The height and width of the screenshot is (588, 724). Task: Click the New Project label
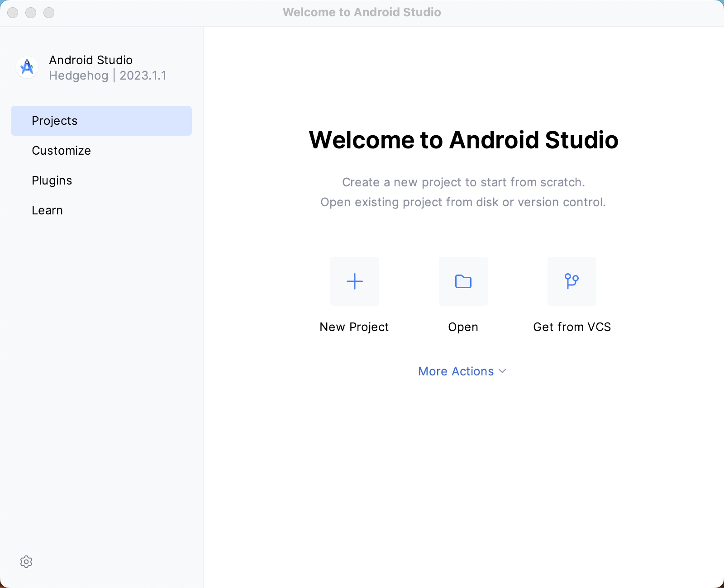tap(354, 327)
